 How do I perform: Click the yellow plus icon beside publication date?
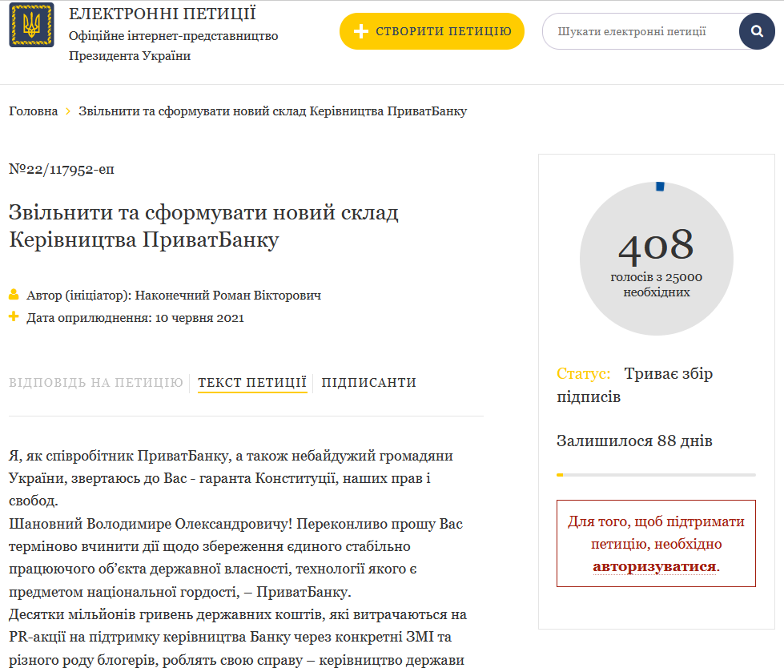click(14, 316)
